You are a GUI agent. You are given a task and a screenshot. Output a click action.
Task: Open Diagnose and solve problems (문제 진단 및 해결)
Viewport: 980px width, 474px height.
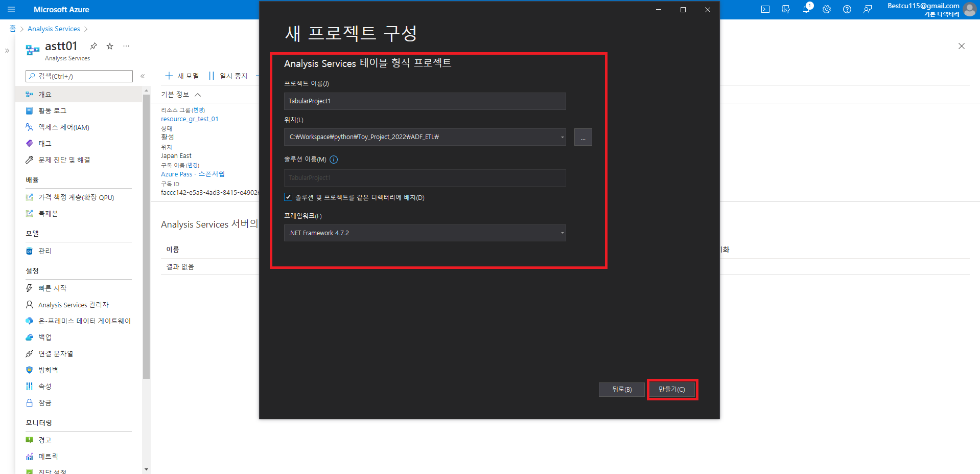[79, 160]
